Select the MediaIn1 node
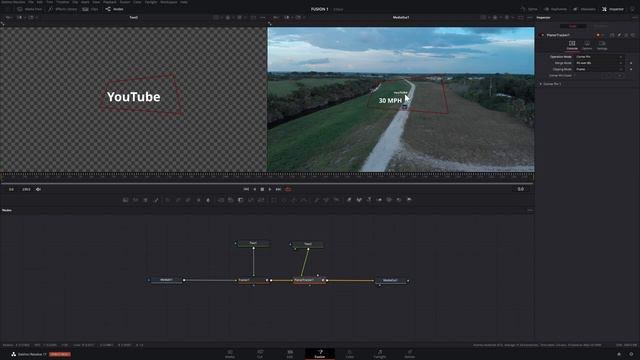Viewport: 640px width, 360px height. [166, 280]
